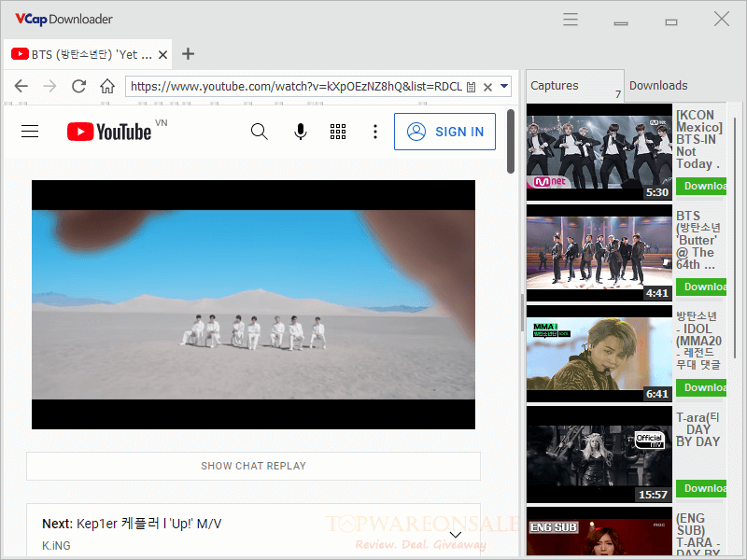Image resolution: width=747 pixels, height=560 pixels.
Task: Maximize the VCap Downloader window
Action: tap(671, 21)
